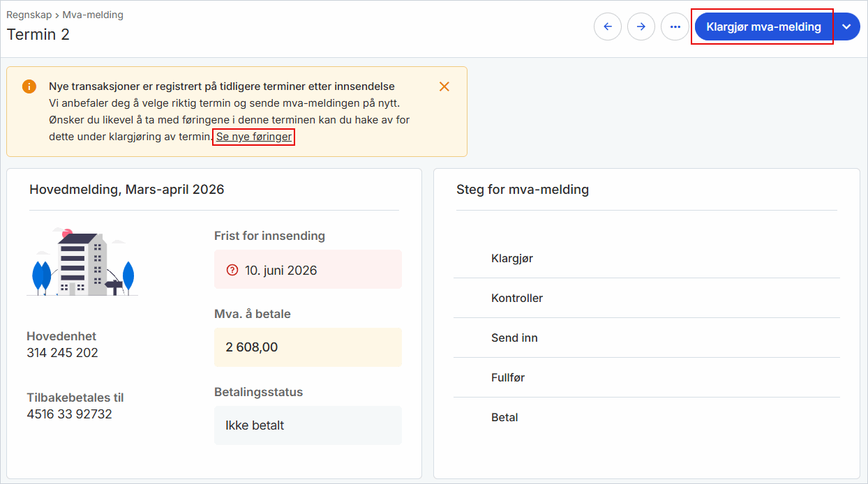The width and height of the screenshot is (868, 484).
Task: Click the Klargjør mva-melding button
Action: (x=763, y=27)
